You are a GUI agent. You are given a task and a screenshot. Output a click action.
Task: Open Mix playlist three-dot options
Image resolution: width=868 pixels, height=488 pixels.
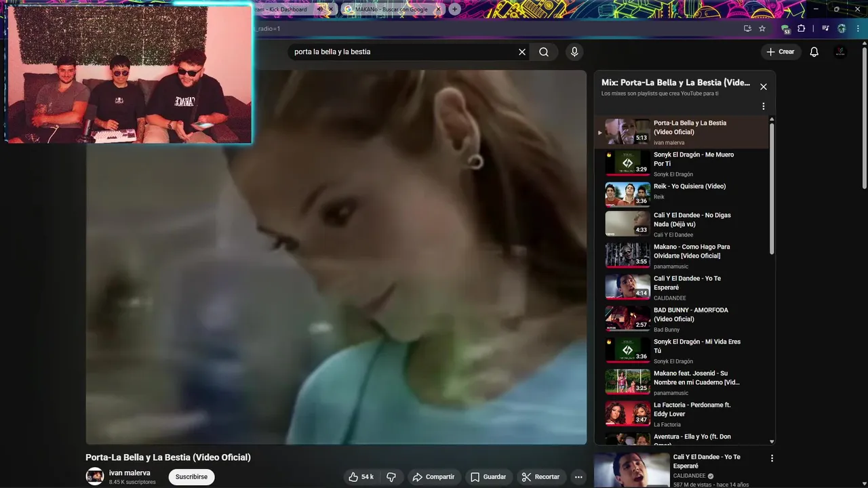click(x=764, y=106)
